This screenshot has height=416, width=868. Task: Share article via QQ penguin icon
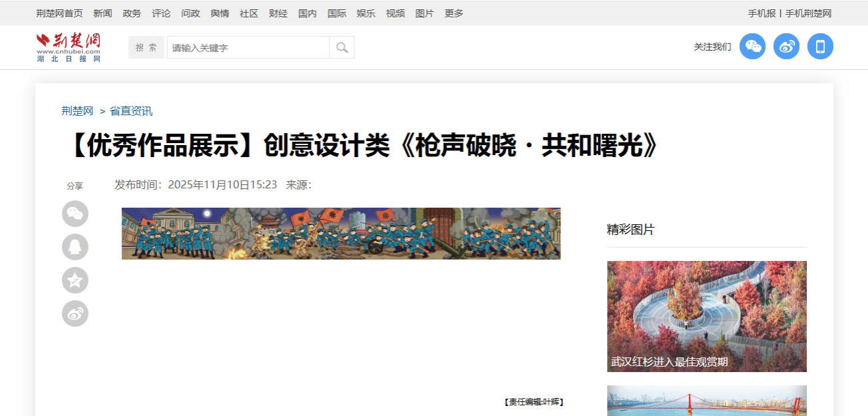pyautogui.click(x=75, y=247)
